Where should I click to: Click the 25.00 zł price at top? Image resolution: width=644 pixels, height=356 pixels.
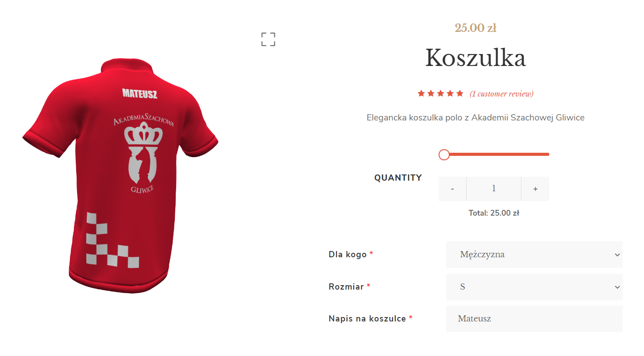click(x=475, y=28)
